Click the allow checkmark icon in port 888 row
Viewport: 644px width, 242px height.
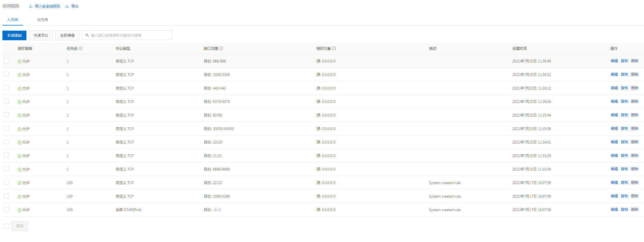tap(20, 61)
